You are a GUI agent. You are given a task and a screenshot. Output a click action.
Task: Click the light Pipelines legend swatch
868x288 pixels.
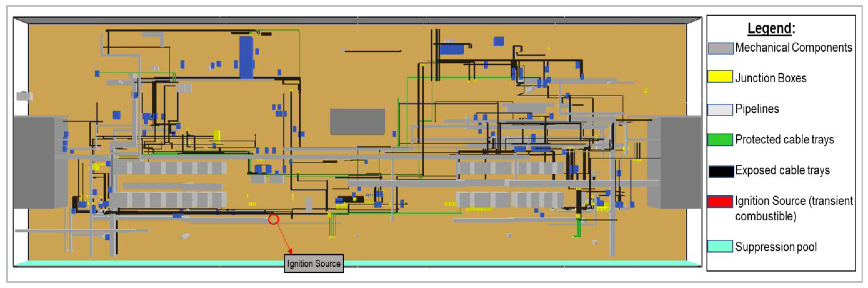point(720,110)
